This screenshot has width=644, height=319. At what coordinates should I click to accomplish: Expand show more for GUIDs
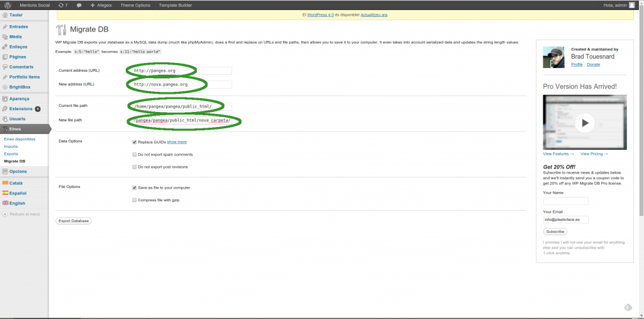click(x=177, y=142)
